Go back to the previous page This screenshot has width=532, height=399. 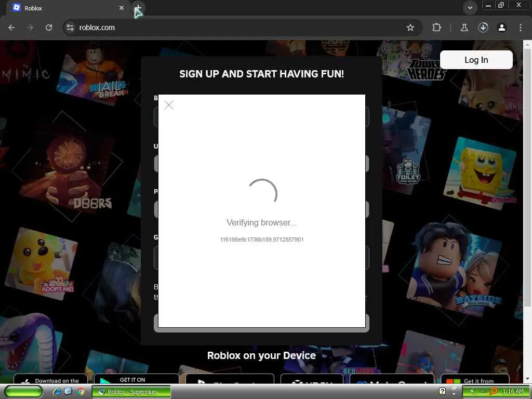(x=11, y=28)
